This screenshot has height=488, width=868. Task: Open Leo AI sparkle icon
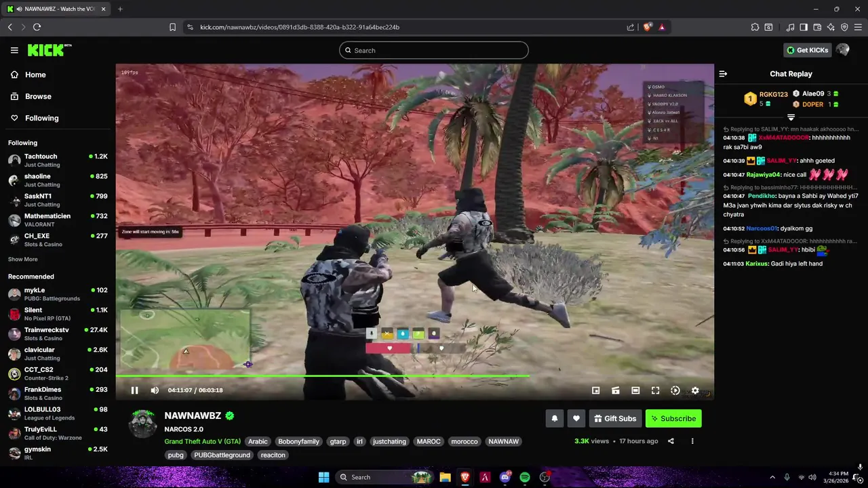(x=831, y=27)
